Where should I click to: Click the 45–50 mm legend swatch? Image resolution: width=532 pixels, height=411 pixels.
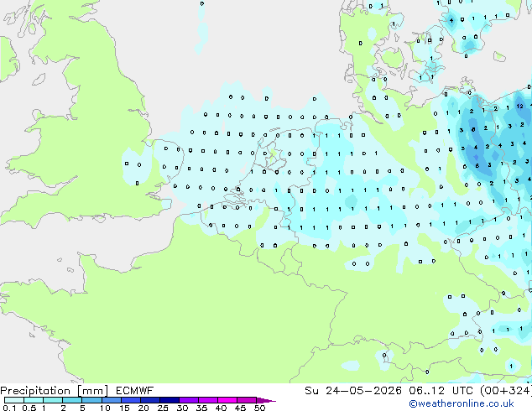tap(247, 400)
